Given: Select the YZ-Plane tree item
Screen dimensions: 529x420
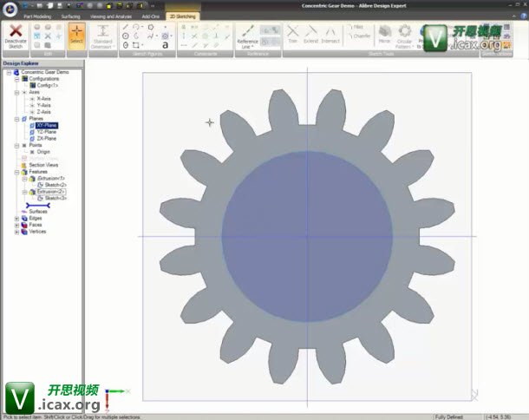Looking at the screenshot, I should click(47, 132).
